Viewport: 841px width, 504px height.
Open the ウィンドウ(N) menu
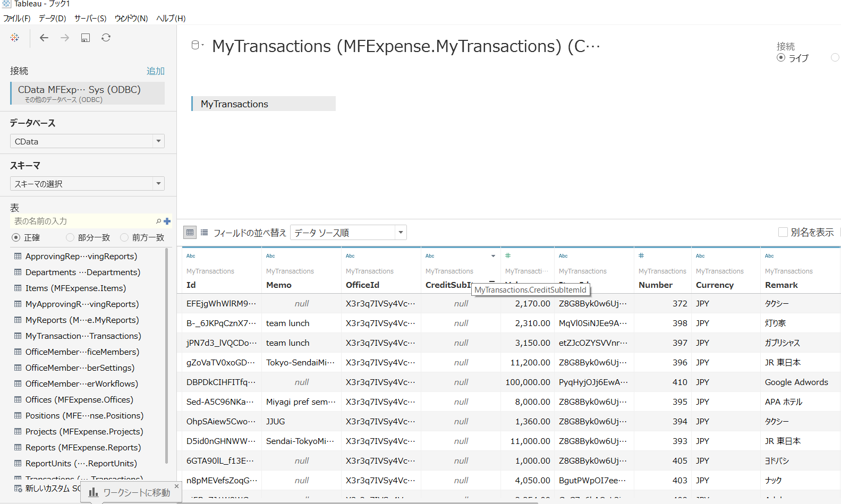[x=131, y=18]
